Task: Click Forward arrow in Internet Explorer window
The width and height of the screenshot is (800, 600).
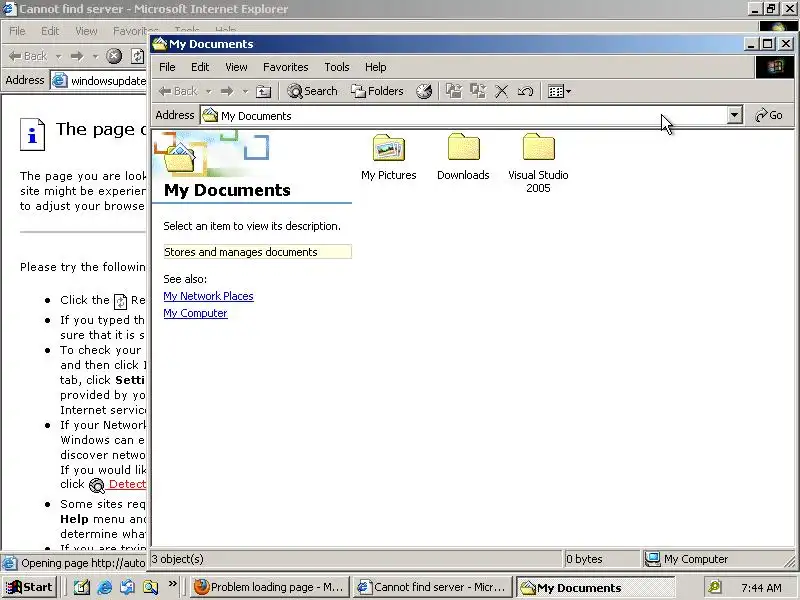Action: pos(77,56)
